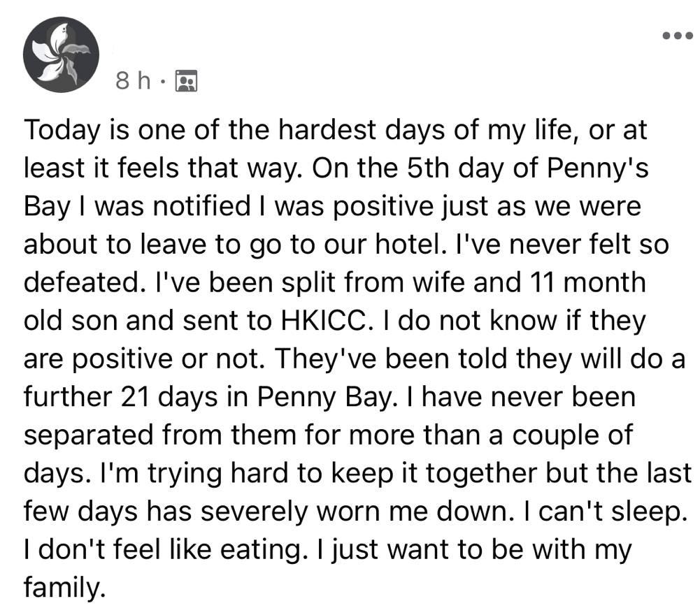Viewport: 700px width, 608px height.
Task: Open the post options three-dot menu
Action: coord(678,36)
